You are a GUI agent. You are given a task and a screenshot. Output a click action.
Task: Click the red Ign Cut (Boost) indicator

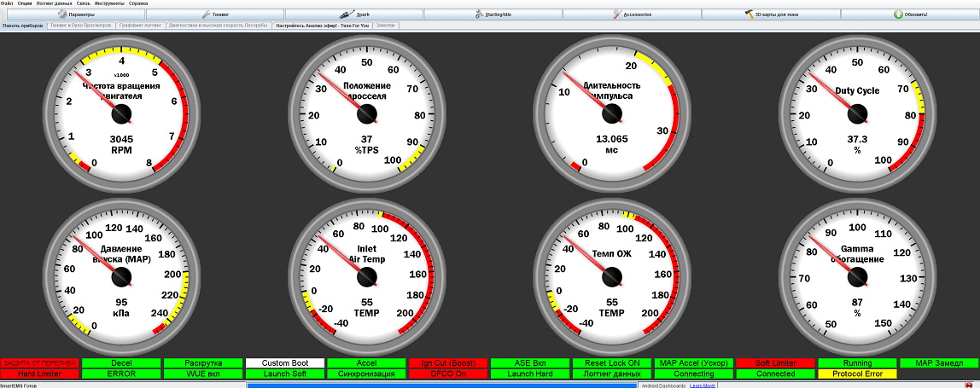pos(449,363)
